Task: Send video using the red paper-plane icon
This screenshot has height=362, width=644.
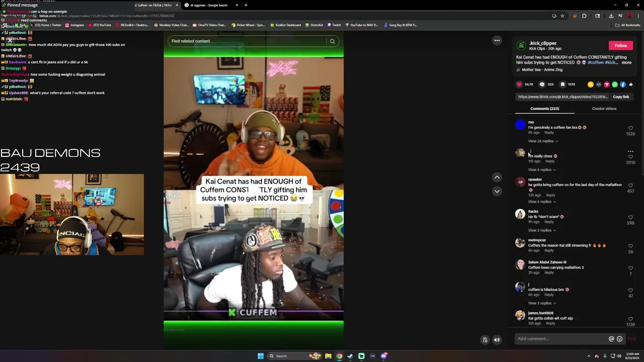Action: tap(607, 84)
